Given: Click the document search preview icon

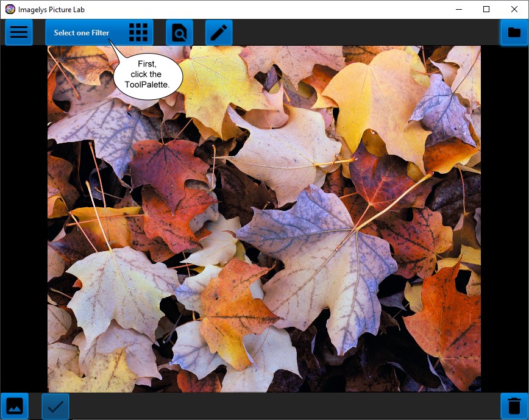Looking at the screenshot, I should pyautogui.click(x=179, y=32).
